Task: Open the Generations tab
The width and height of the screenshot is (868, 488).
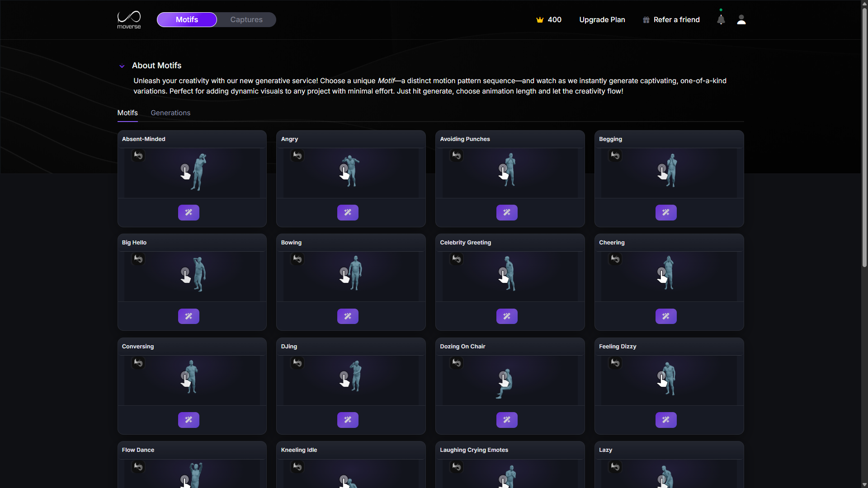Action: pos(170,113)
